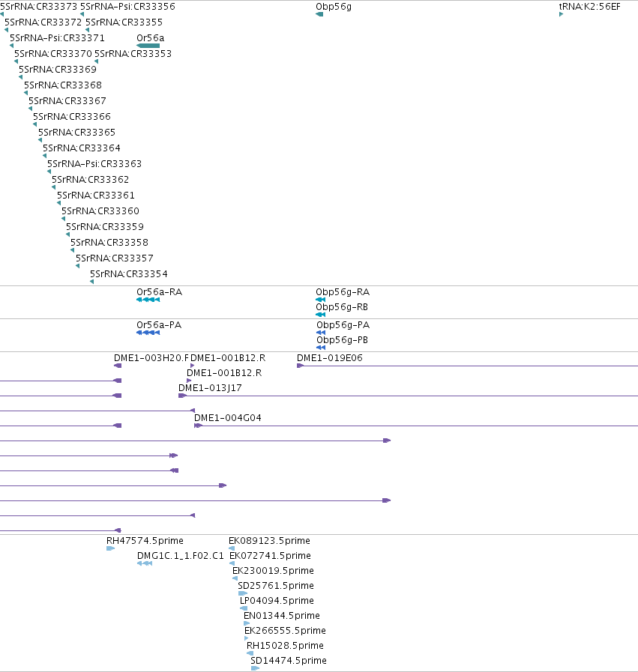Click the 5SrRNA-Psi:CR33371 label
Viewport: 638px width, 672px height.
[57, 37]
